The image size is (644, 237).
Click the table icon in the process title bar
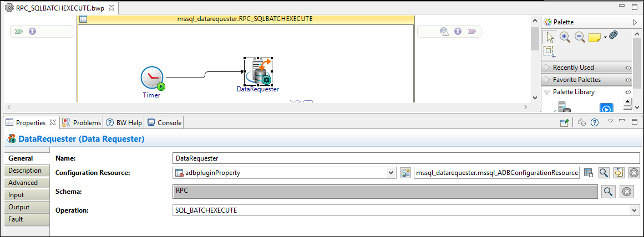tap(83, 19)
